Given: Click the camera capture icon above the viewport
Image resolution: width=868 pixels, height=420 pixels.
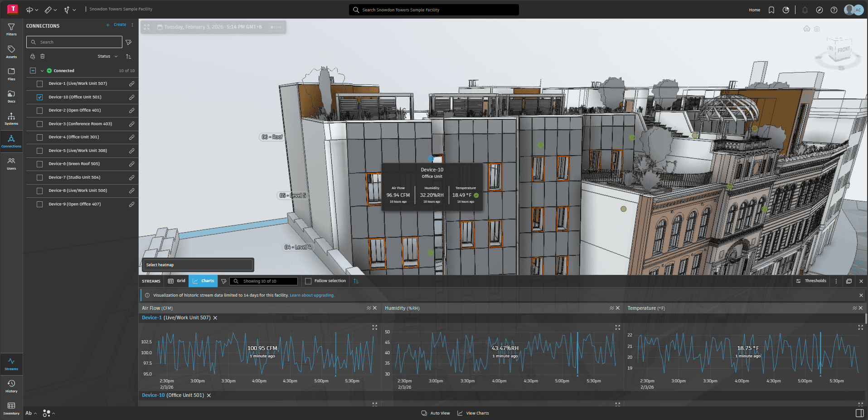Looking at the screenshot, I should (x=817, y=29).
